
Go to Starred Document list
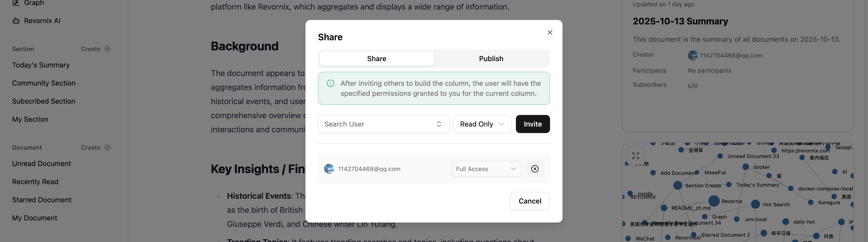[x=42, y=200]
